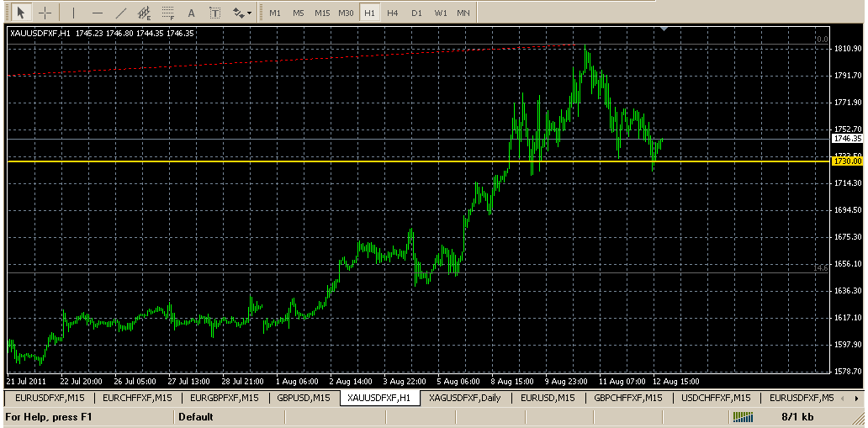Set timeframe to D1 daily
Image resolution: width=868 pixels, height=428 pixels.
click(416, 13)
